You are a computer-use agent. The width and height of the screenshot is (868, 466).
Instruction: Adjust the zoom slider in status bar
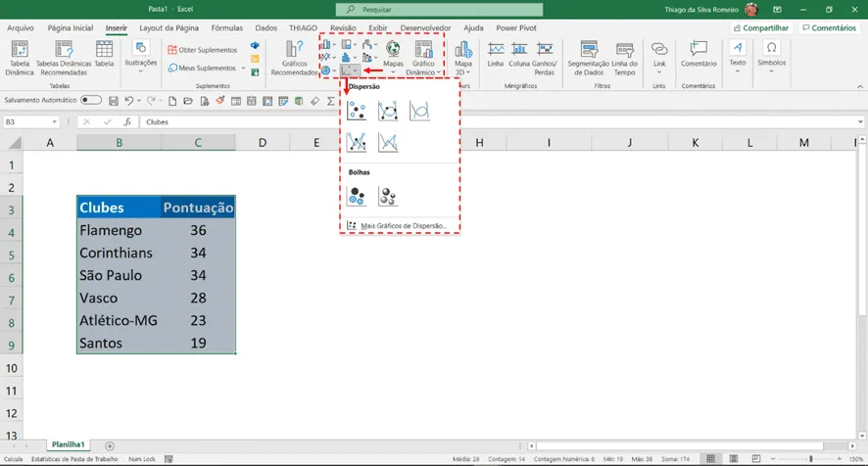(x=810, y=459)
